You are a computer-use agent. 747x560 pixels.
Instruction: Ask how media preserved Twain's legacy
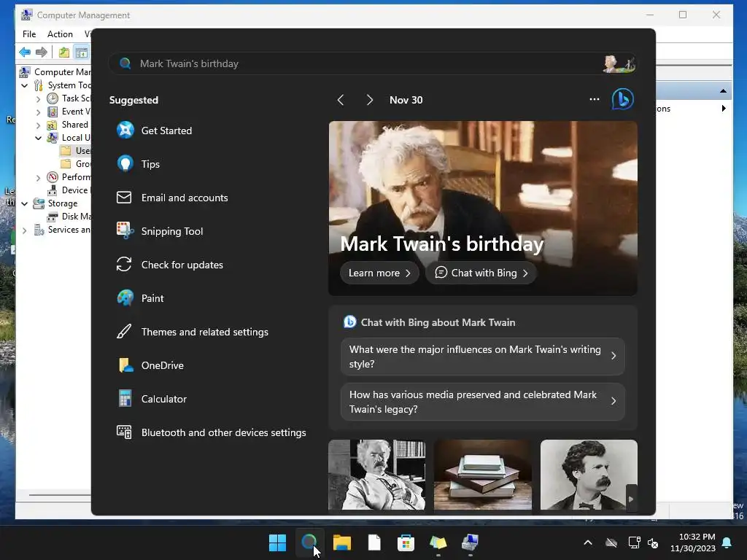click(x=483, y=402)
